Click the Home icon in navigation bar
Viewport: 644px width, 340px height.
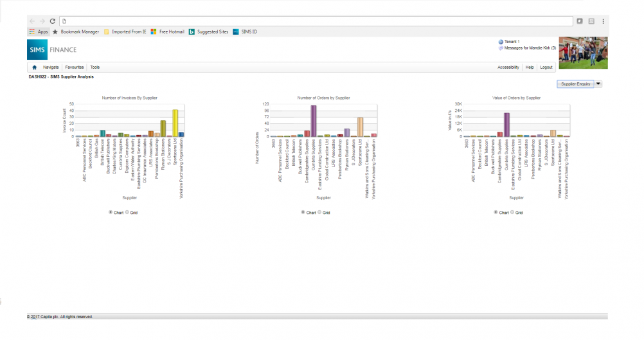pyautogui.click(x=35, y=67)
